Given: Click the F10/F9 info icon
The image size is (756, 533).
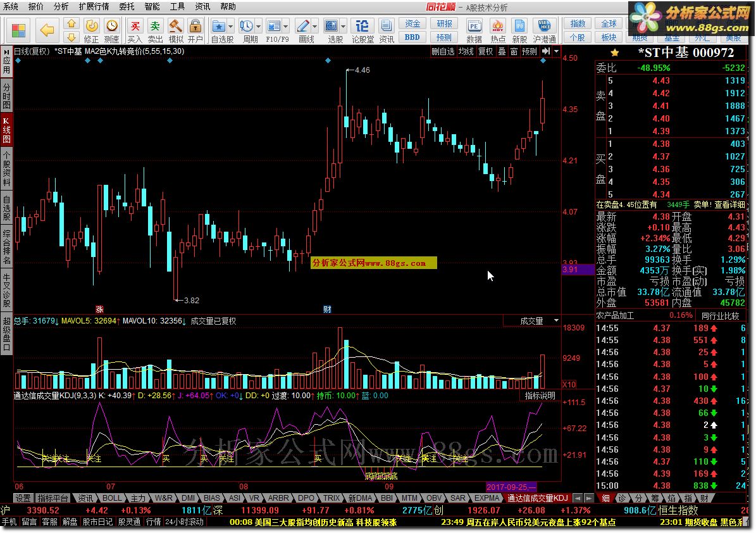Looking at the screenshot, I should (x=274, y=26).
